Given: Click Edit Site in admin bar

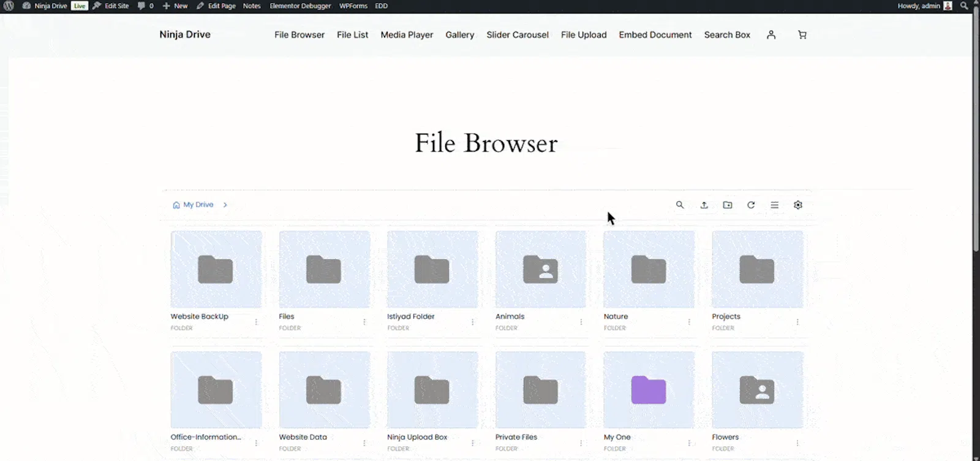Looking at the screenshot, I should coord(111,6).
